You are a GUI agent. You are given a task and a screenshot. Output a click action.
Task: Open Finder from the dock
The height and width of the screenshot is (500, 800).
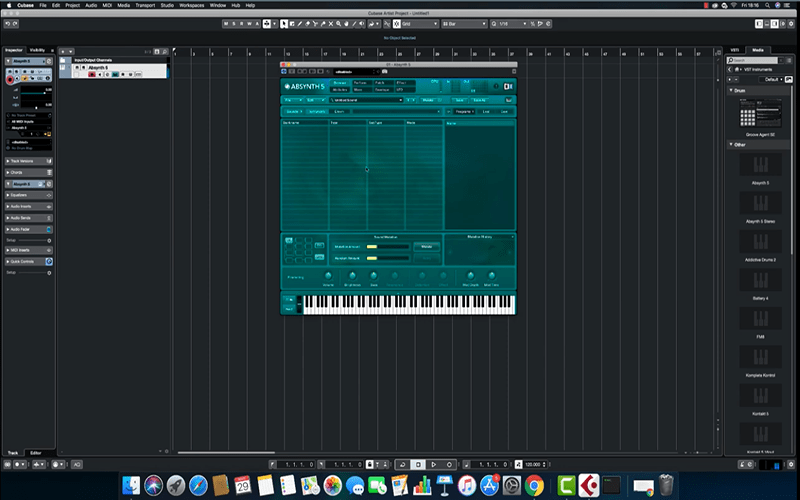click(131, 485)
